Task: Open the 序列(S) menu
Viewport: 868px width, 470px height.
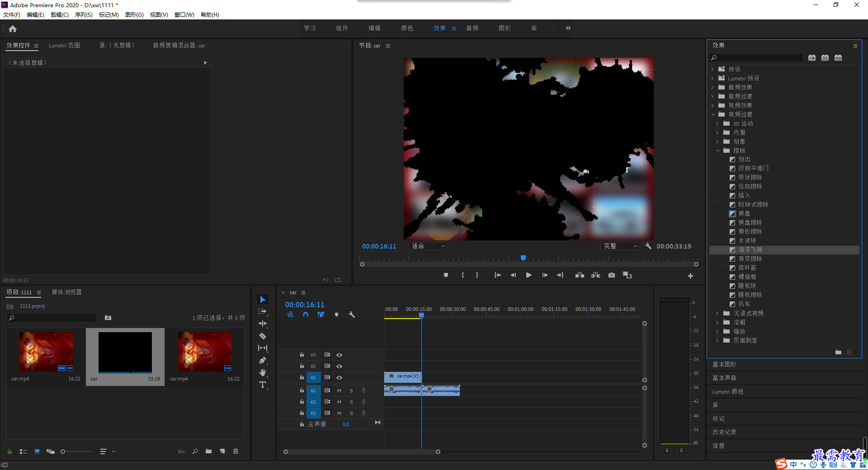Action: 84,15
